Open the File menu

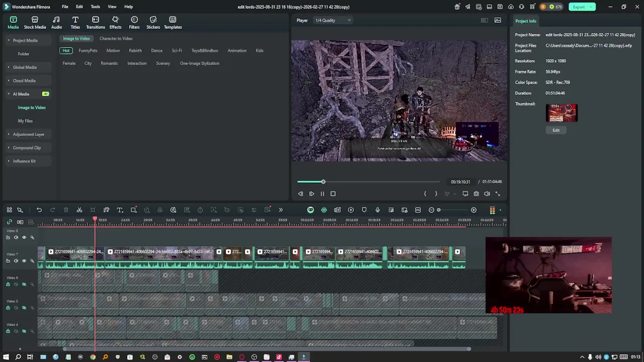65,7
